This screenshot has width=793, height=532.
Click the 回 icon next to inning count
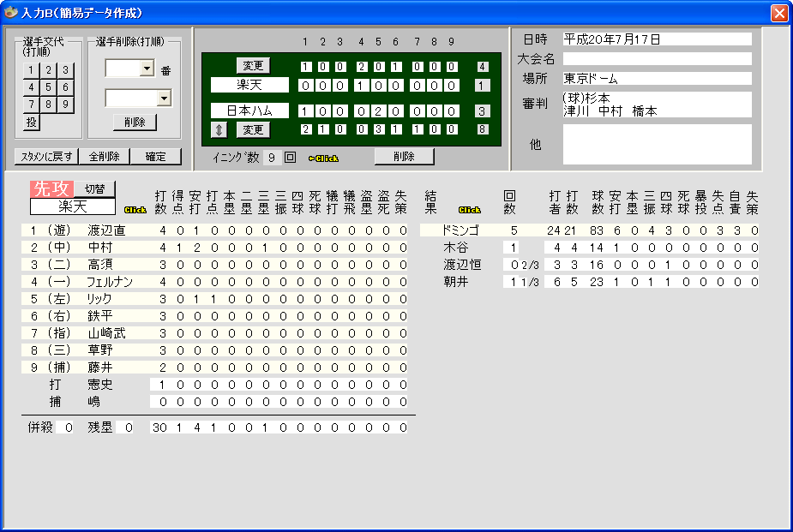point(291,157)
